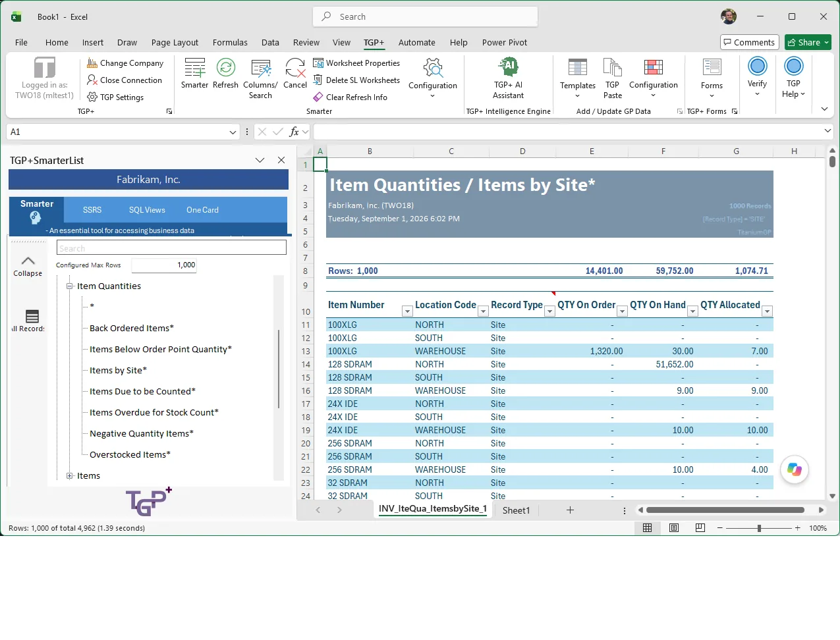This screenshot has width=840, height=640.
Task: Click the Refresh icon in the ribbon
Action: point(226,67)
